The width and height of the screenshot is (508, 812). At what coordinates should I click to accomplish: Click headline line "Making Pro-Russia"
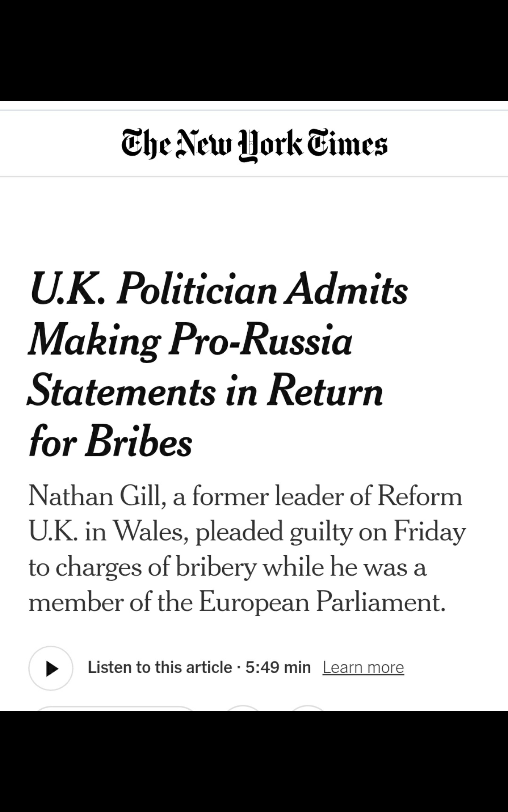click(190, 341)
